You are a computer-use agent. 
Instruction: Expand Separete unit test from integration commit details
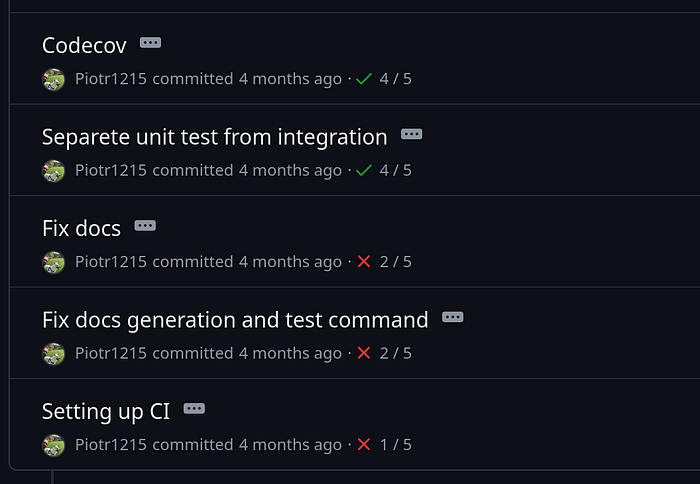[x=411, y=134]
